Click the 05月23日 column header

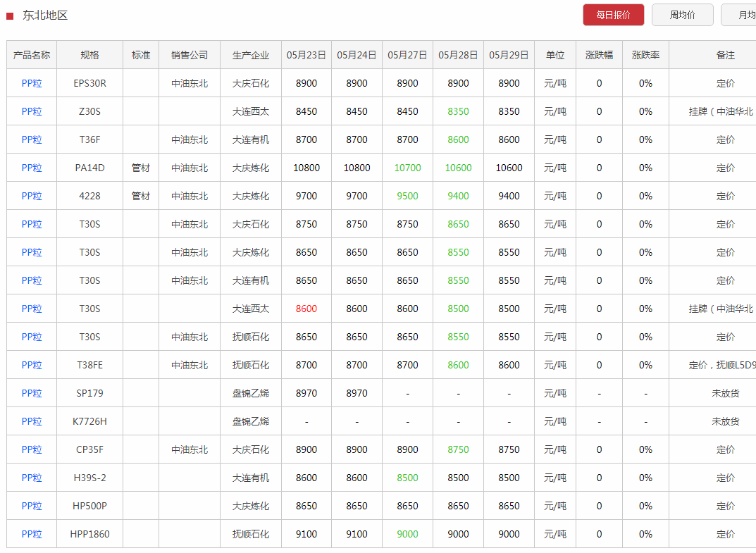[306, 55]
